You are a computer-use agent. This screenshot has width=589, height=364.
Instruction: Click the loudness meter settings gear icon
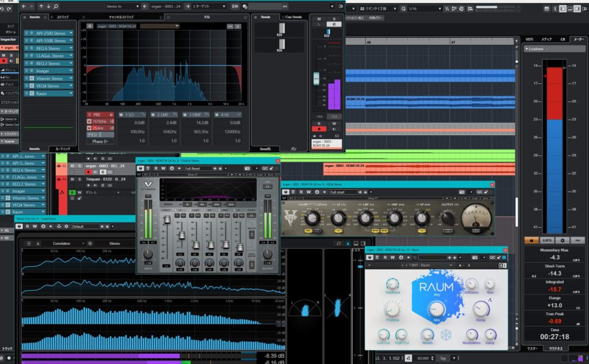[563, 239]
